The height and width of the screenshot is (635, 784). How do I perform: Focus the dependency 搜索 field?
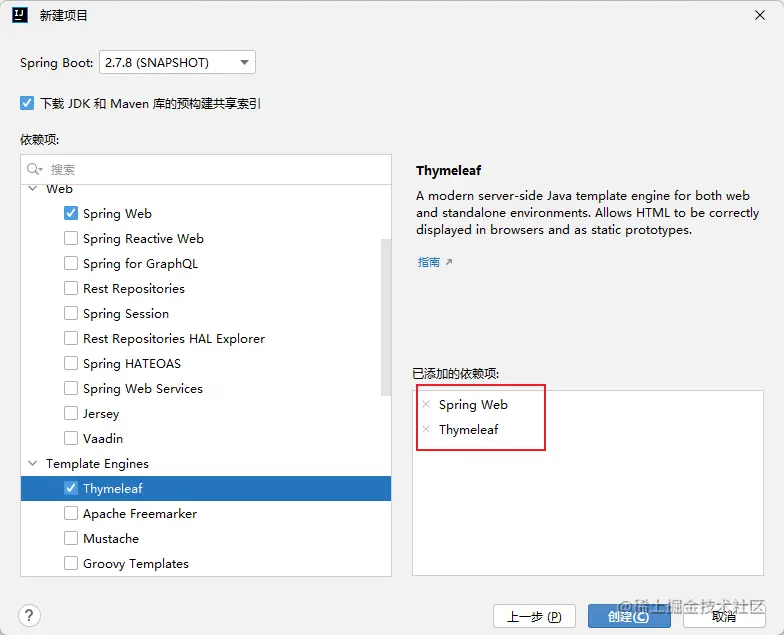(x=206, y=170)
